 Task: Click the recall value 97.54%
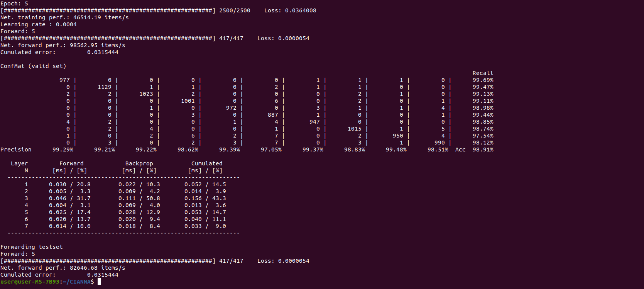pos(483,136)
